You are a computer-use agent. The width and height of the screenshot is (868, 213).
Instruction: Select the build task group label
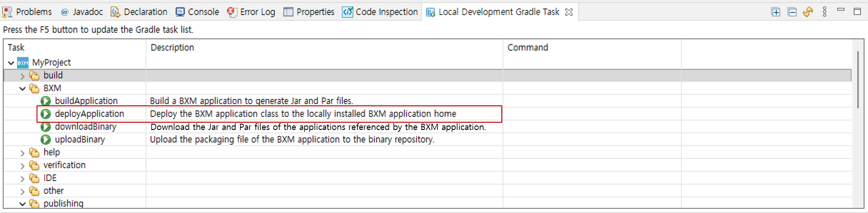(53, 75)
